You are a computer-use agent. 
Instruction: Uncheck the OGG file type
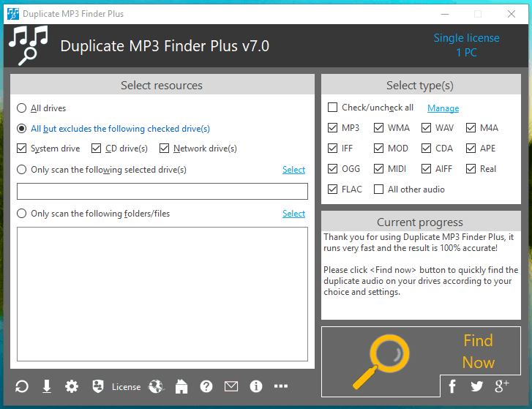(x=332, y=168)
